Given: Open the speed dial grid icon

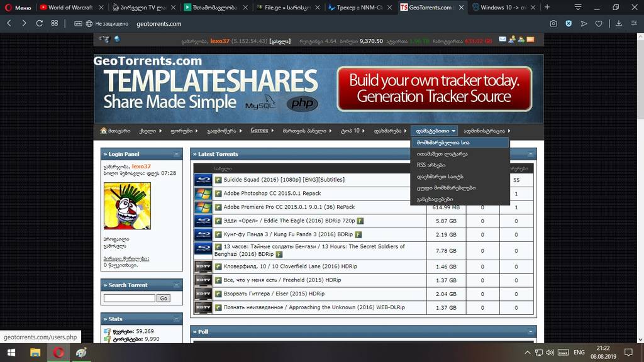Looking at the screenshot, I should (x=54, y=23).
